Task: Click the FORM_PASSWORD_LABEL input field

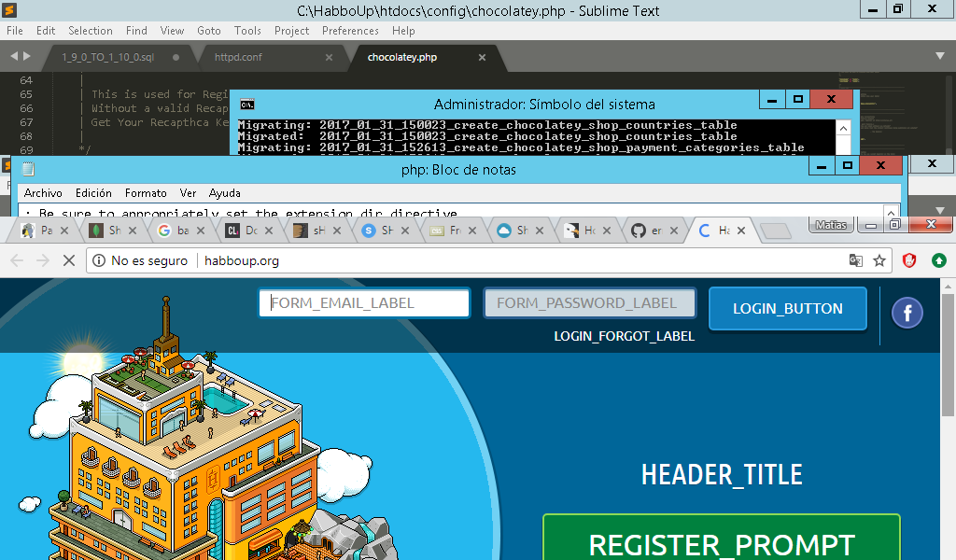Action: pyautogui.click(x=590, y=302)
